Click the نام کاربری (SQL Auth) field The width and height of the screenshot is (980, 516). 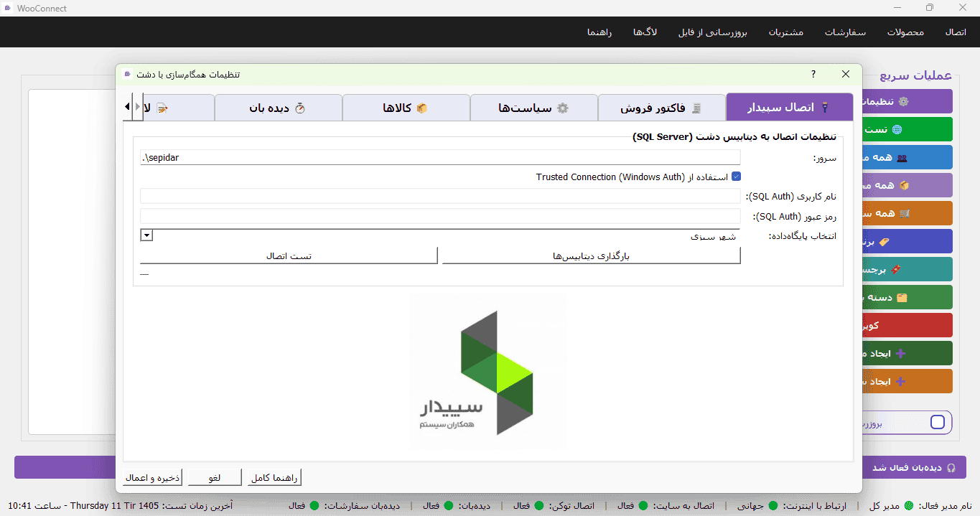[x=440, y=196]
